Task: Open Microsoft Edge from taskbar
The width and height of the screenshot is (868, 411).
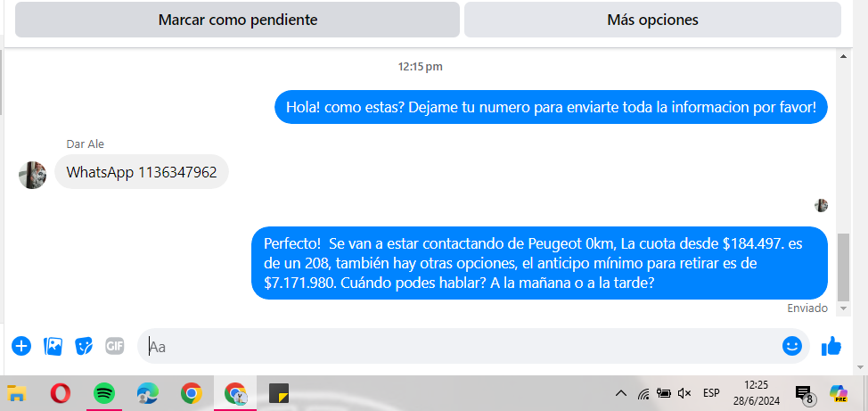Action: [148, 394]
